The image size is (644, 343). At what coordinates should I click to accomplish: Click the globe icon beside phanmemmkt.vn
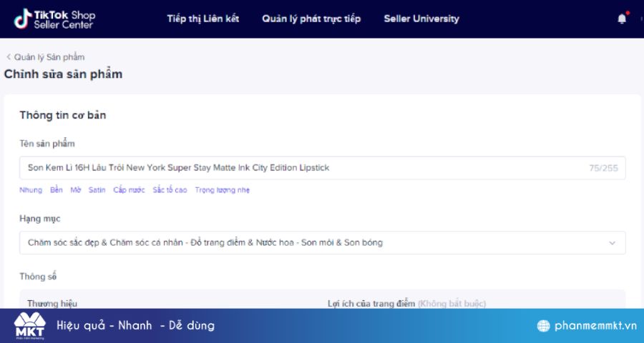[543, 326]
